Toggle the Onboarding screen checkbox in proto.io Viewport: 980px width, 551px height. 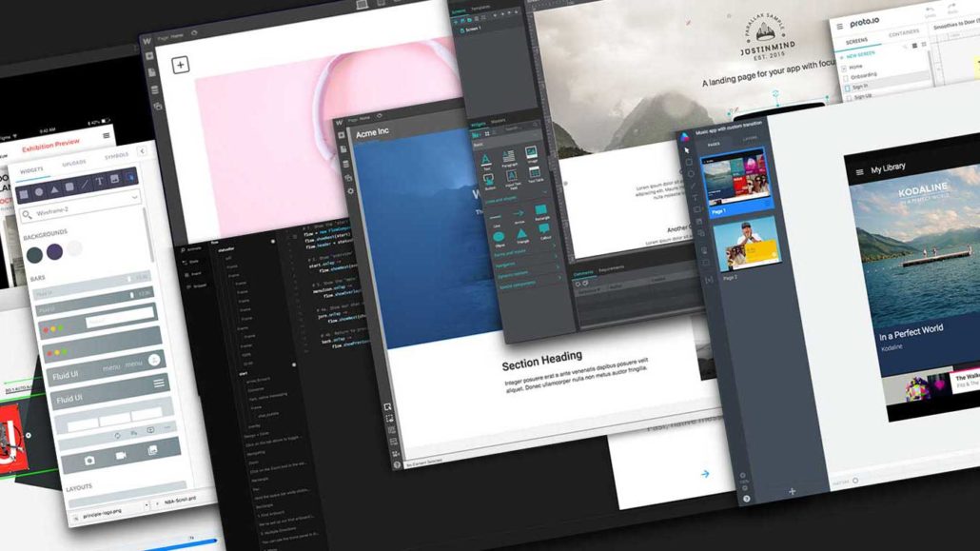coord(846,78)
